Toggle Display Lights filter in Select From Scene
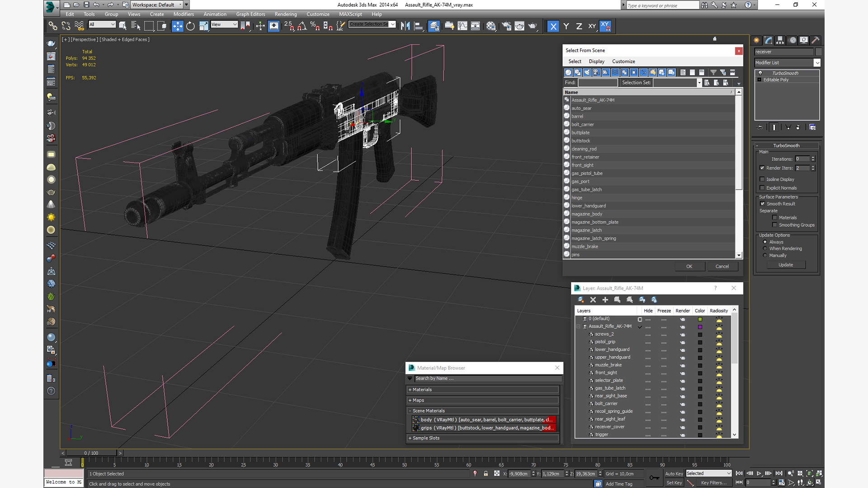 587,72
